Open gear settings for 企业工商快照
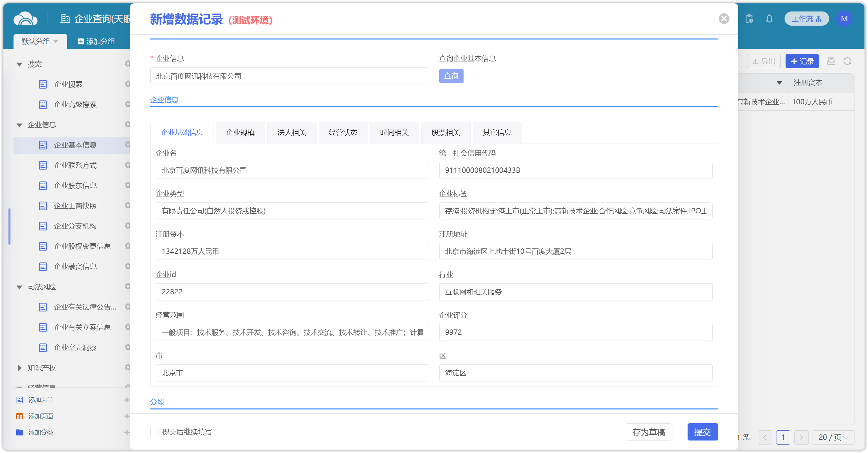The height and width of the screenshot is (453, 868). pyautogui.click(x=127, y=205)
